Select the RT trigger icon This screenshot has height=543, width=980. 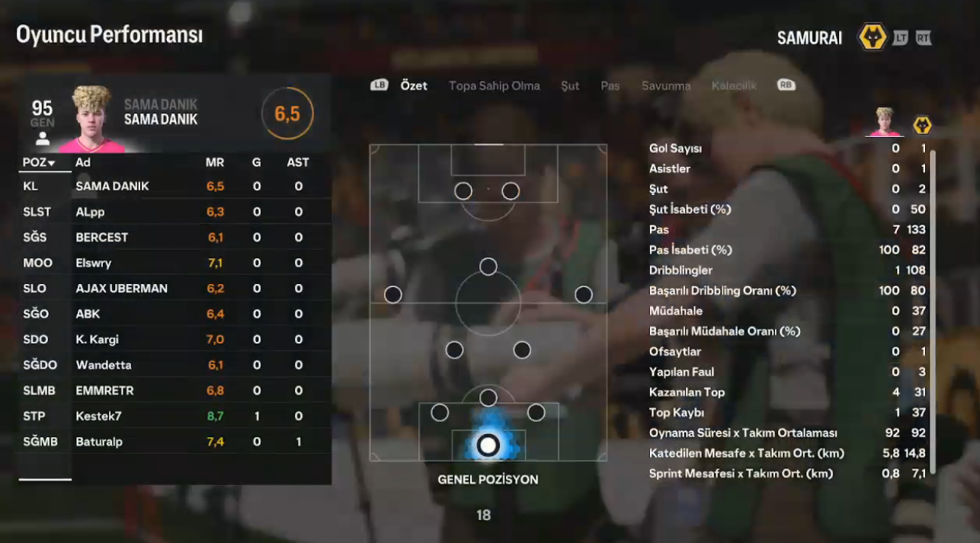[x=924, y=38]
